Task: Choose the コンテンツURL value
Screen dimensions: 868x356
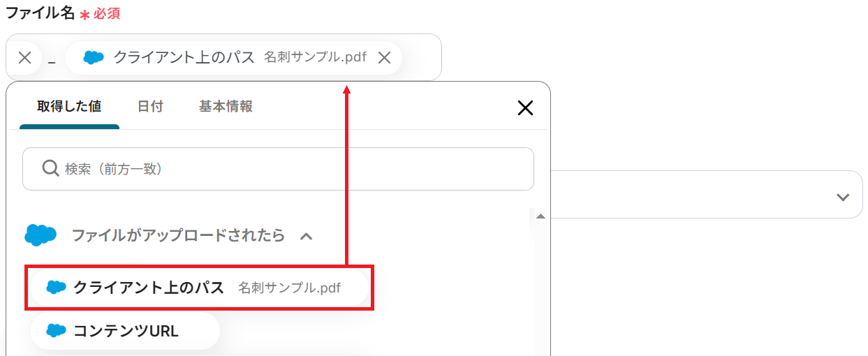Action: [x=126, y=330]
